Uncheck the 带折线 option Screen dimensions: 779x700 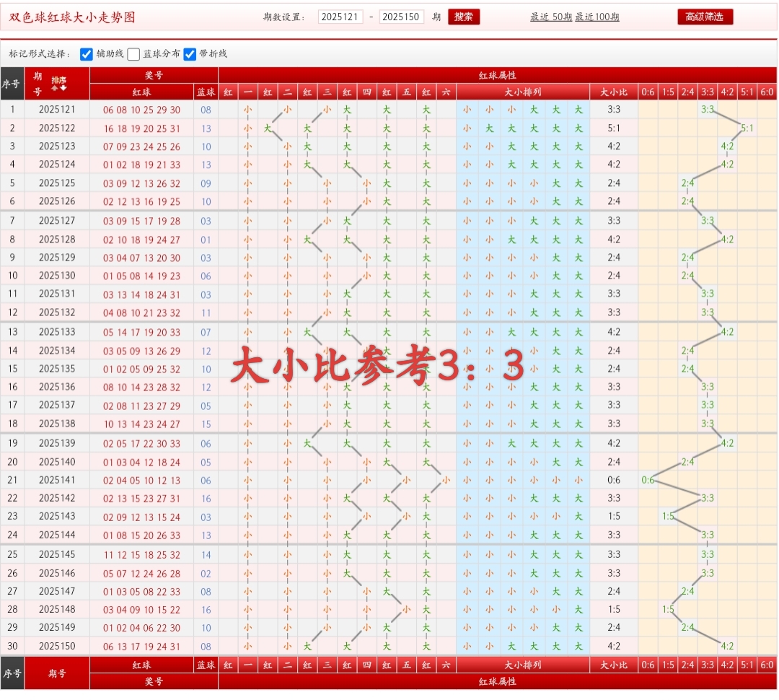pos(190,52)
